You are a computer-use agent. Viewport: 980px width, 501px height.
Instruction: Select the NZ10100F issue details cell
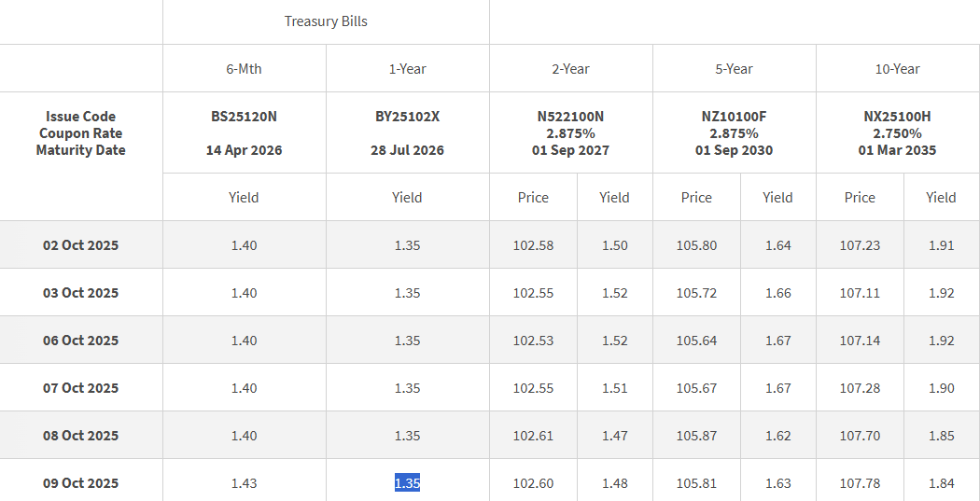[734, 133]
